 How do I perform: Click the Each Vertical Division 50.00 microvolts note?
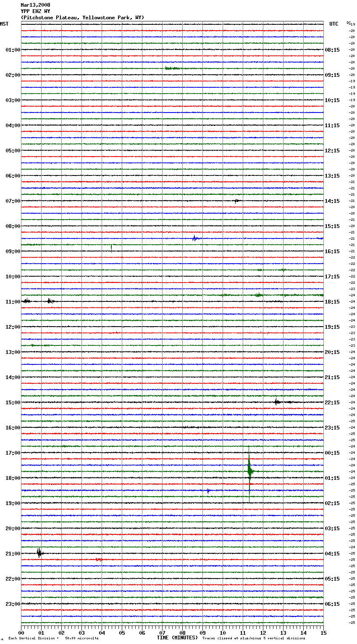click(x=53, y=639)
